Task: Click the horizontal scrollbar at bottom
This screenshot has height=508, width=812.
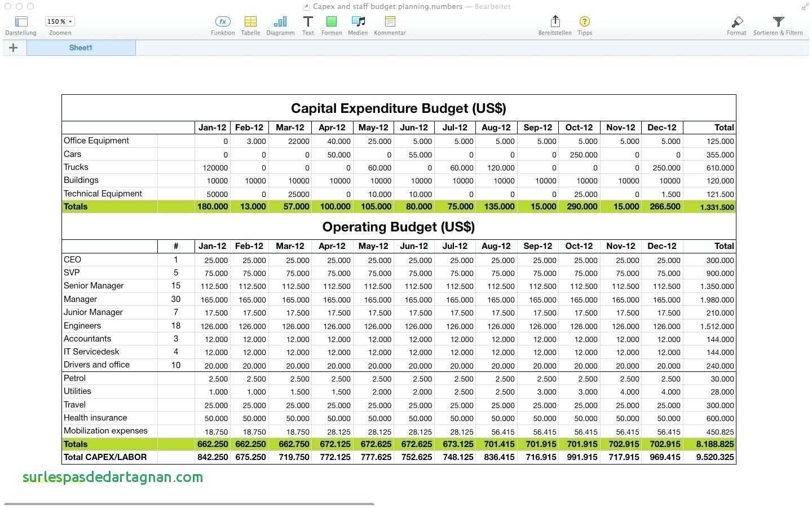Action: point(189,503)
